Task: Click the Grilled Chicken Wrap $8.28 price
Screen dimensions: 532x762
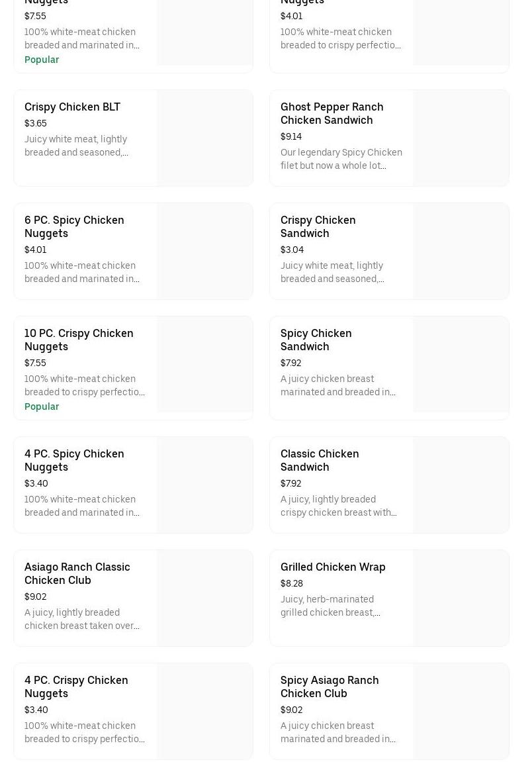Action: tap(292, 583)
